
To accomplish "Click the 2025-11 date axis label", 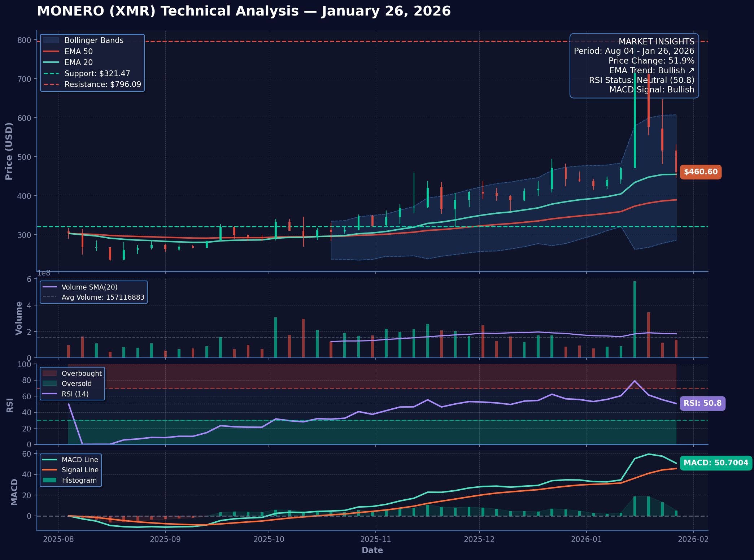I will click(x=375, y=539).
